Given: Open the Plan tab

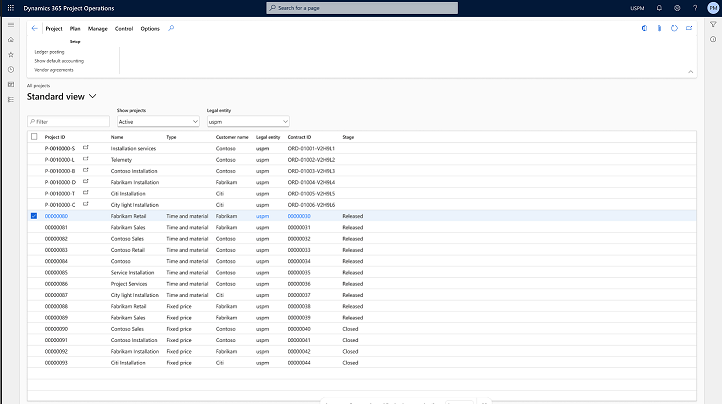Looking at the screenshot, I should (x=75, y=29).
